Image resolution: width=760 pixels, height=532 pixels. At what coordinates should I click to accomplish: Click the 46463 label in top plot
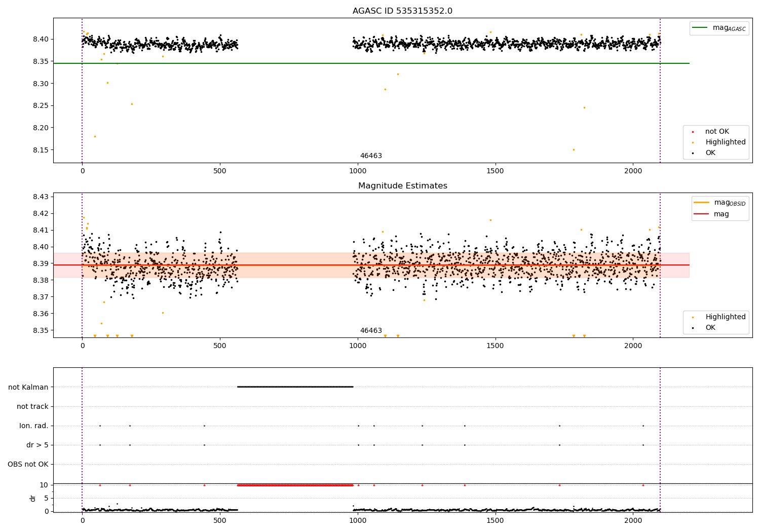(x=371, y=156)
